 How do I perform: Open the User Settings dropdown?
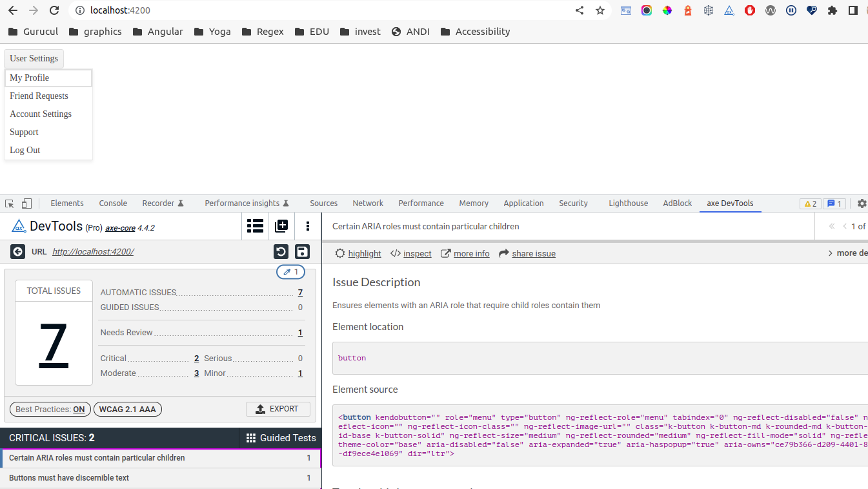(34, 58)
